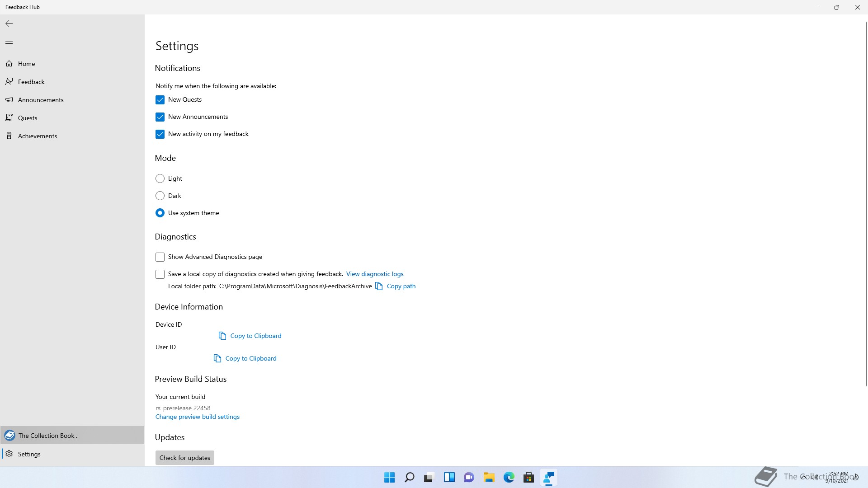Open the Achievements section
The height and width of the screenshot is (488, 868).
(x=72, y=136)
